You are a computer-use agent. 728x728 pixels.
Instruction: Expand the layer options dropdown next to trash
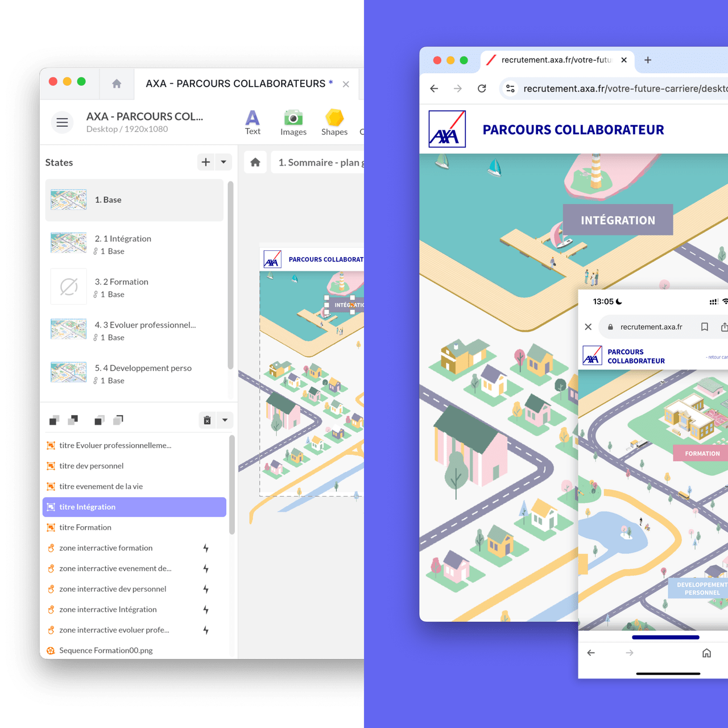(225, 420)
